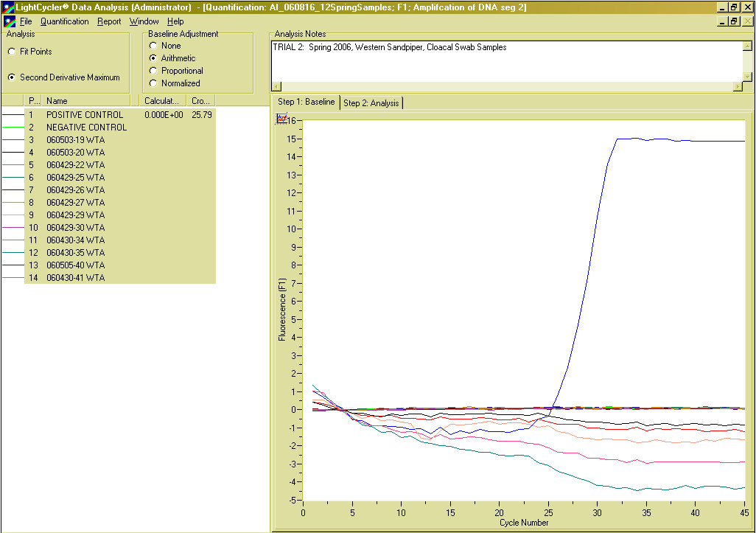Switch to the Step 2: Analysis tab
The height and width of the screenshot is (533, 756).
[371, 102]
